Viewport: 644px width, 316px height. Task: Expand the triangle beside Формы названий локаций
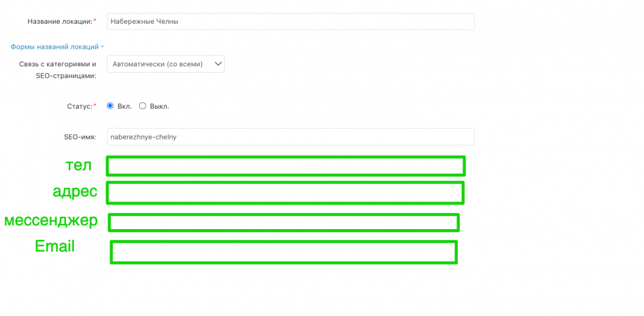[102, 47]
